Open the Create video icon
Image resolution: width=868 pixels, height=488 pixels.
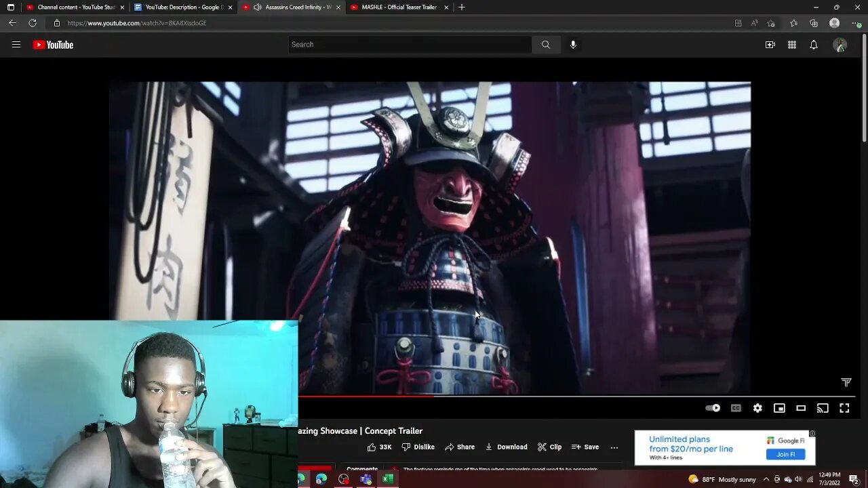pyautogui.click(x=770, y=45)
